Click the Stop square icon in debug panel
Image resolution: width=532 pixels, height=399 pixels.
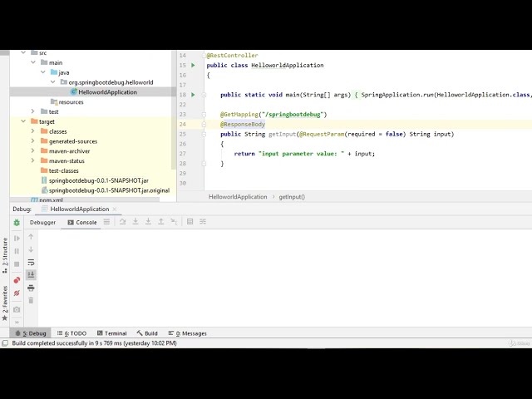click(x=17, y=264)
